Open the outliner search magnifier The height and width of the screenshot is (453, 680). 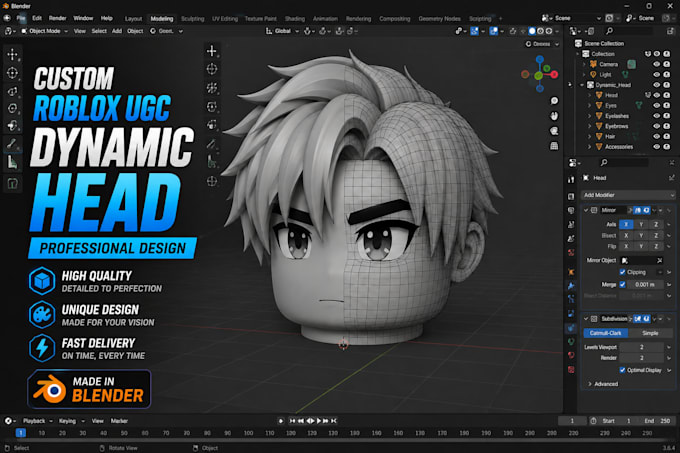(609, 31)
